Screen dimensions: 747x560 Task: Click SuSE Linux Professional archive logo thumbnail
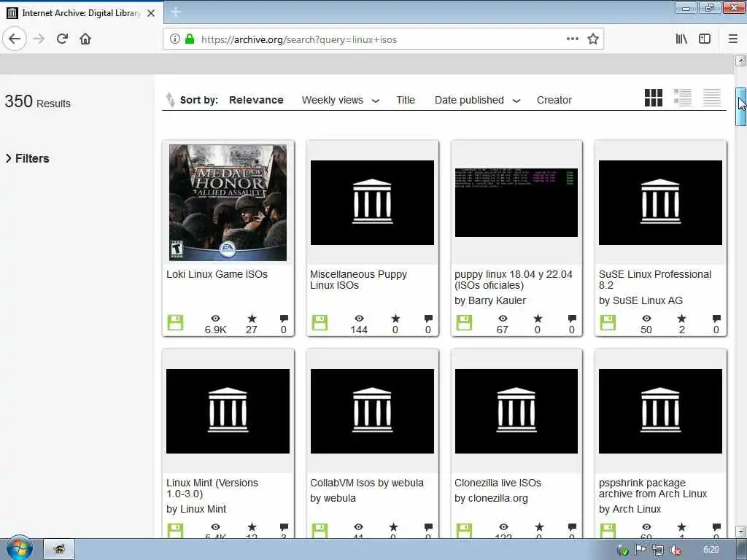pos(660,203)
